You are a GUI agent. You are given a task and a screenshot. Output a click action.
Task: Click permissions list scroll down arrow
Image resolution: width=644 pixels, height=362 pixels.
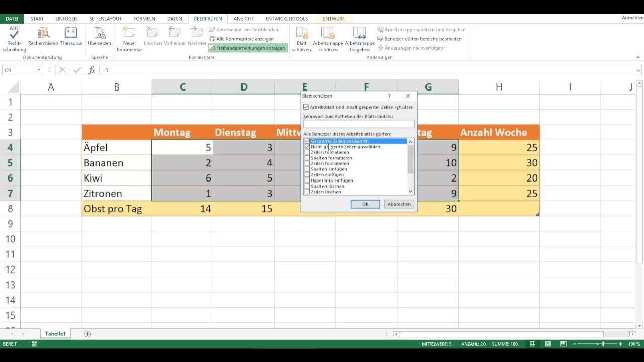(411, 192)
